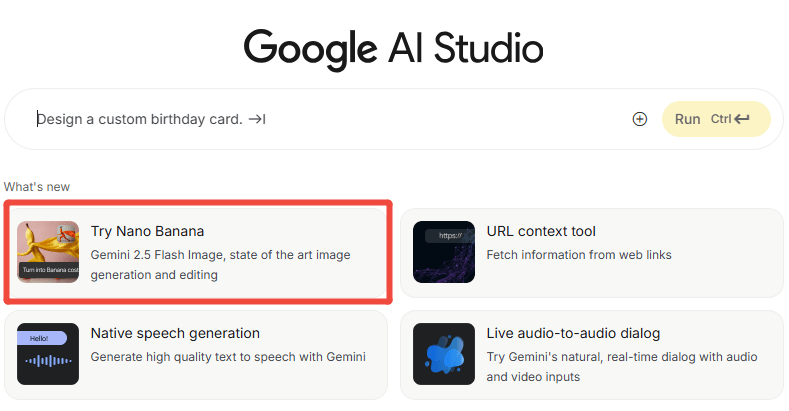Click the URL context tool thumbnail
The width and height of the screenshot is (789, 411).
click(444, 252)
